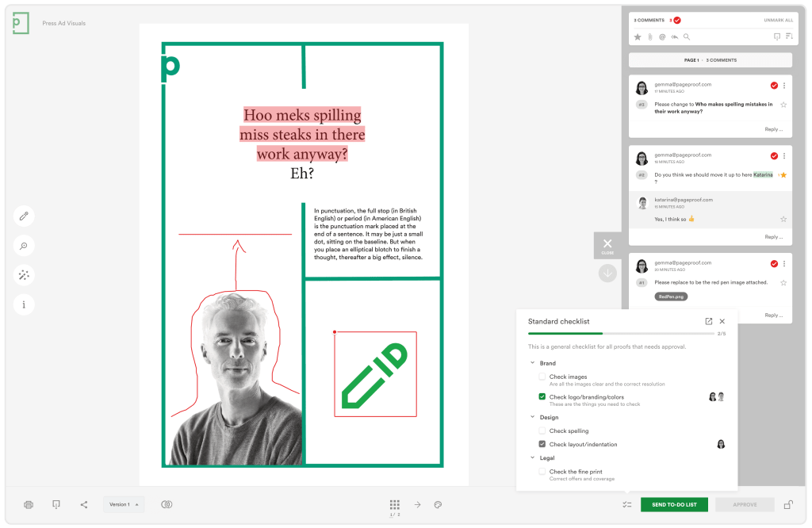Image resolution: width=812 pixels, height=528 pixels.
Task: Uncheck the Check logo/branding/colors item
Action: (542, 397)
